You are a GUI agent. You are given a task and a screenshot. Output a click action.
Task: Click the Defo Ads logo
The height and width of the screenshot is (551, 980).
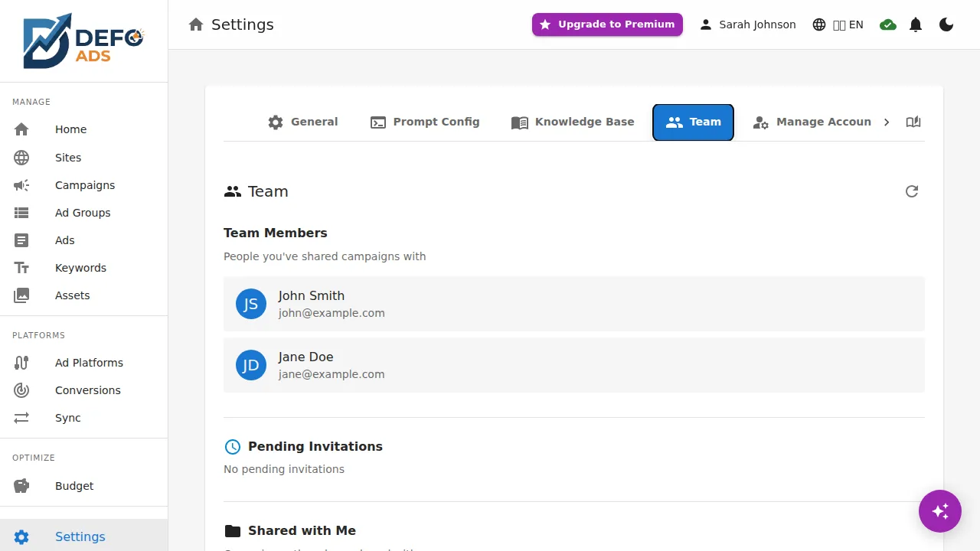click(83, 41)
